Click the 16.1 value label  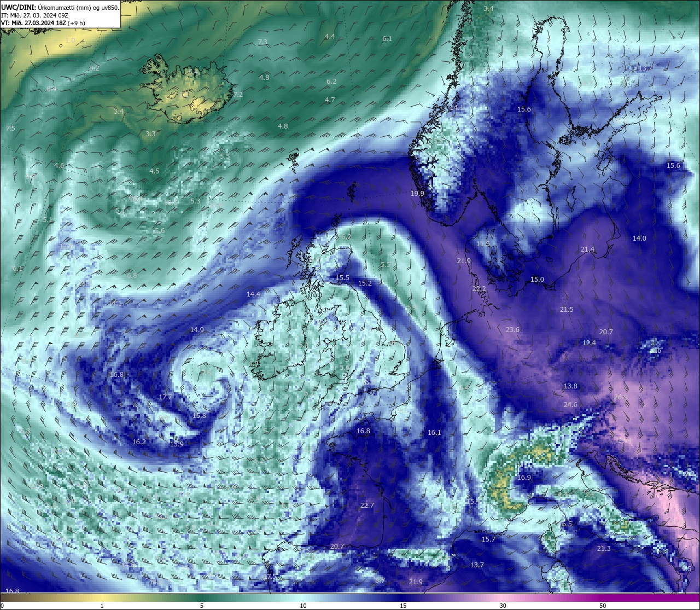pos(434,433)
